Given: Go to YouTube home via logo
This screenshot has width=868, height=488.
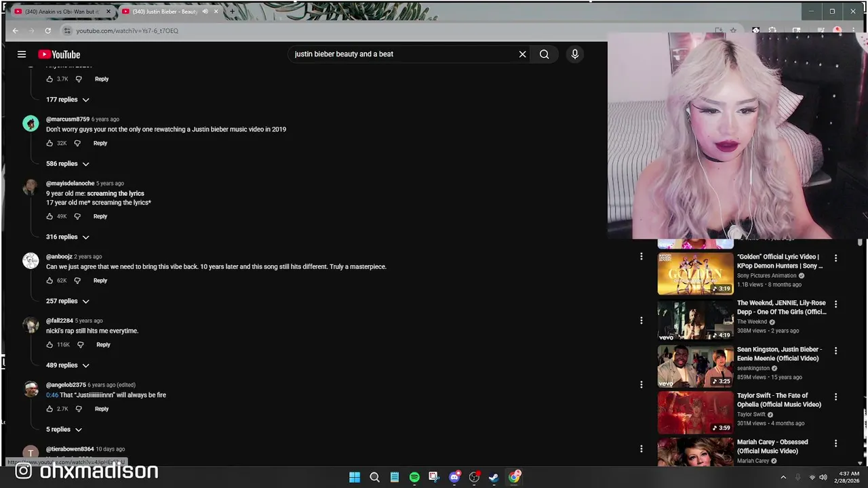Looking at the screenshot, I should (59, 54).
